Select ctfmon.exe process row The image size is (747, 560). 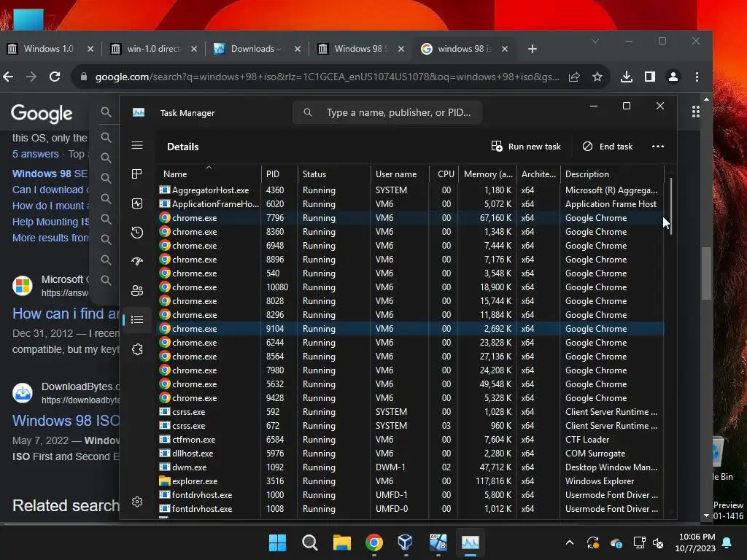411,439
